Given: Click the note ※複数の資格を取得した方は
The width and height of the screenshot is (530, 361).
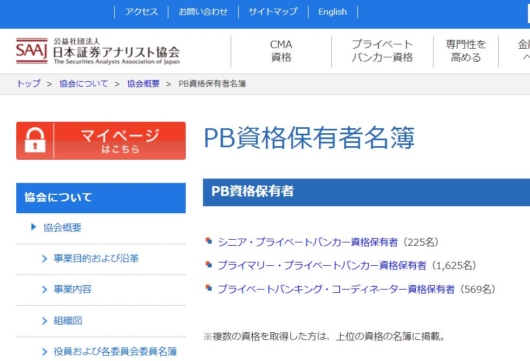Looking at the screenshot, I should (x=324, y=336).
